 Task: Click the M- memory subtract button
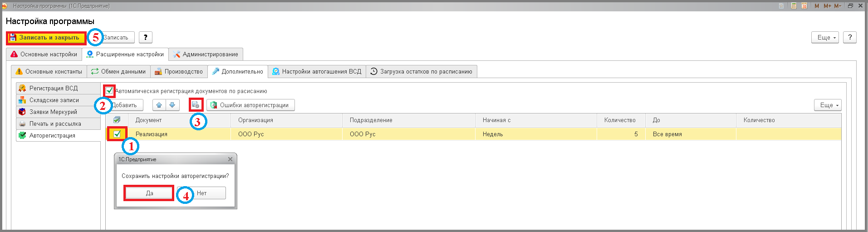pos(838,6)
